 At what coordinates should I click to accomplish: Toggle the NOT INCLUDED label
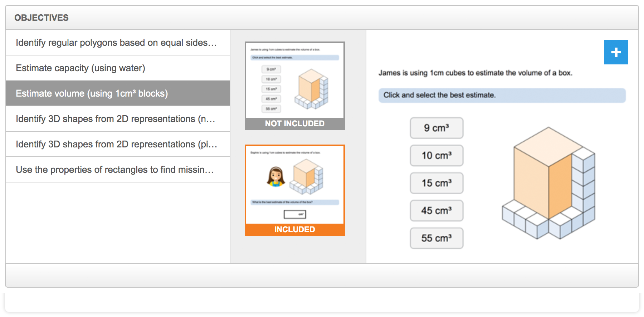[x=294, y=124]
